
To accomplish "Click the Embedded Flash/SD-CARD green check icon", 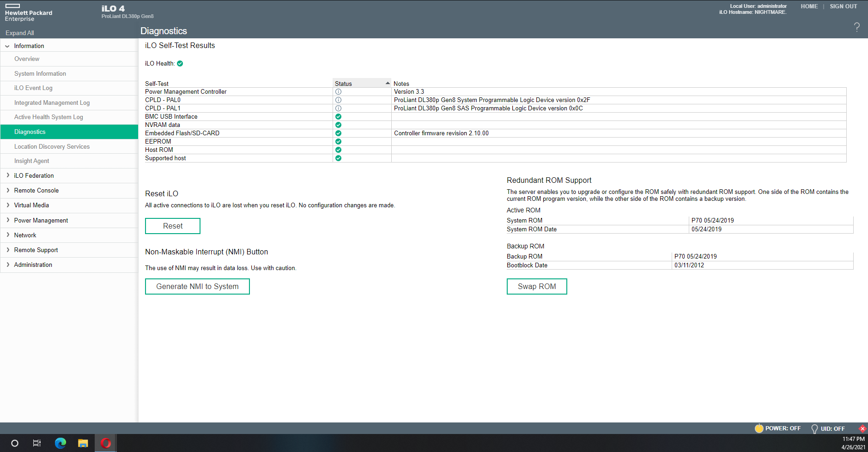I will pos(338,133).
